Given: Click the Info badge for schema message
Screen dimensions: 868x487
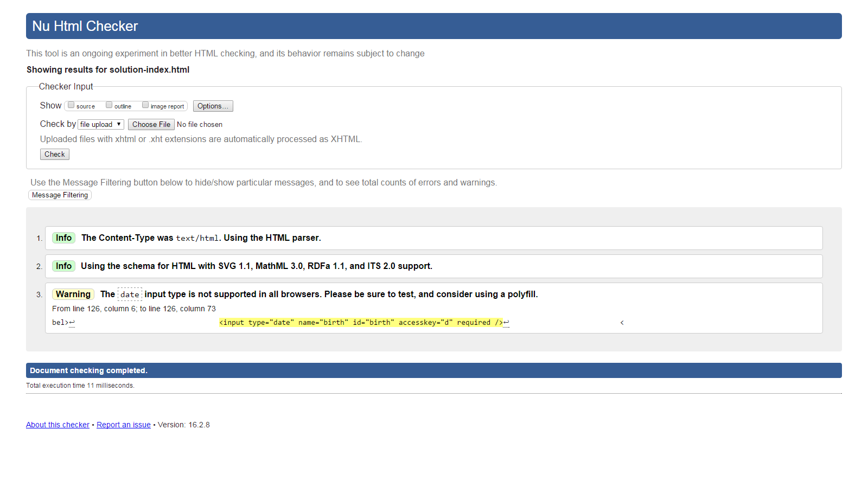Looking at the screenshot, I should pos(63,266).
